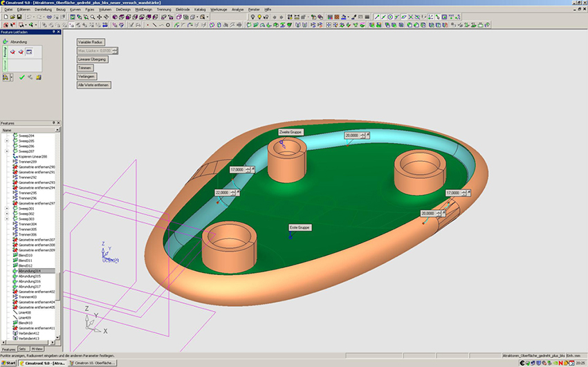Click the Verlängern button

[86, 76]
